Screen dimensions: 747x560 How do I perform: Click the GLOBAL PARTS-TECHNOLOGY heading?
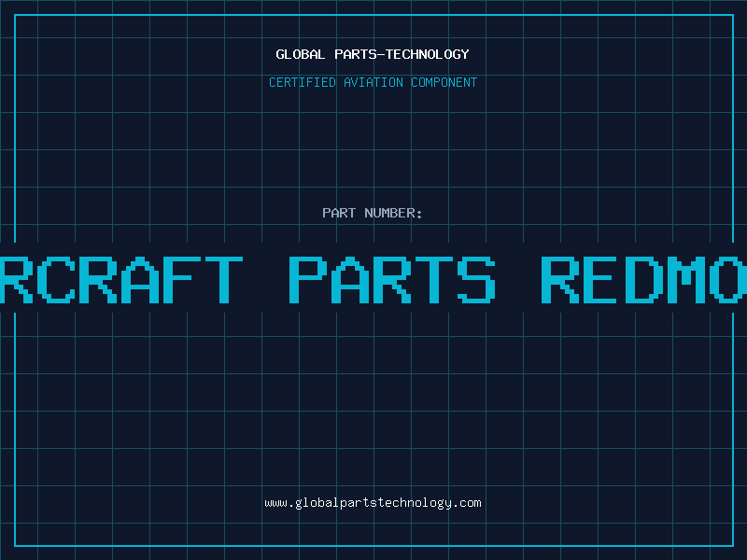click(x=373, y=54)
